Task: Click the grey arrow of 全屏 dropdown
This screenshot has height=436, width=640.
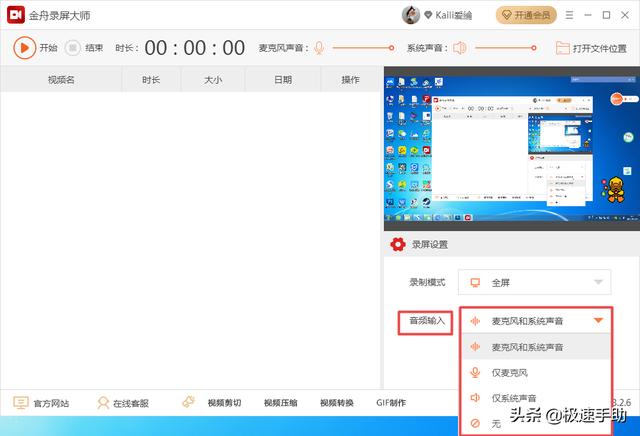Action: [x=598, y=282]
